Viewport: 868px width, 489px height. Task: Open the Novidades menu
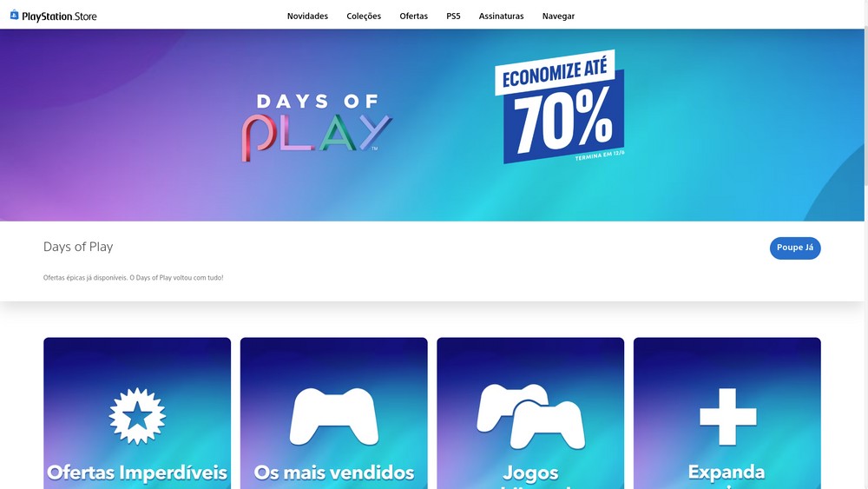point(307,16)
